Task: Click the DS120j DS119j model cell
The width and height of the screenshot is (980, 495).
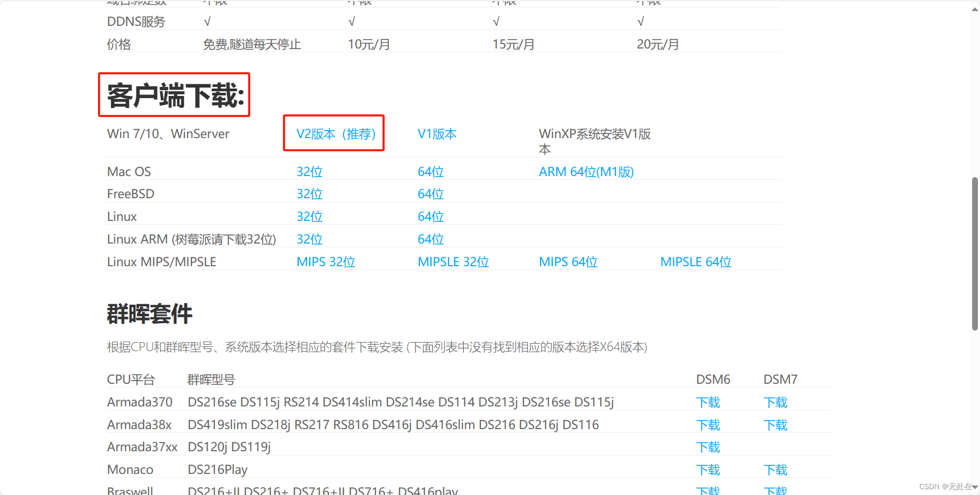Action: (x=229, y=447)
